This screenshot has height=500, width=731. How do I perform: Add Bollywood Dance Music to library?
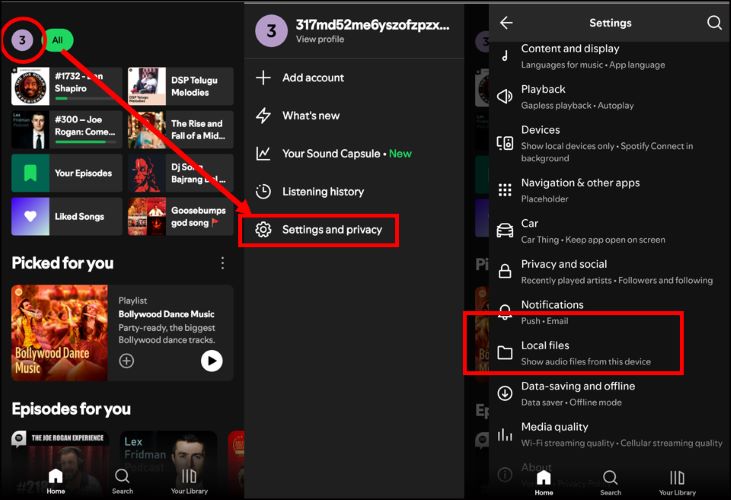click(x=126, y=361)
